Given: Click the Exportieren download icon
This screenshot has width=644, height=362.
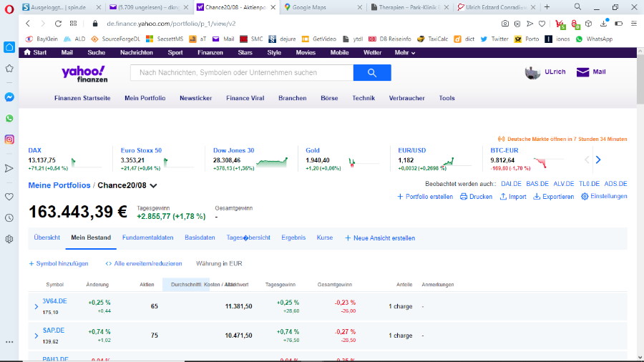Looking at the screenshot, I should [x=537, y=197].
